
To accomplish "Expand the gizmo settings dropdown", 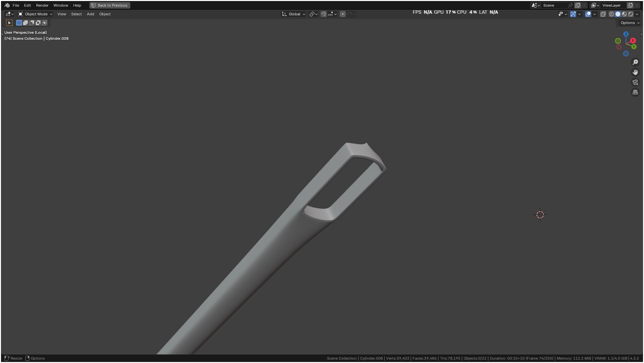I will 579,14.
